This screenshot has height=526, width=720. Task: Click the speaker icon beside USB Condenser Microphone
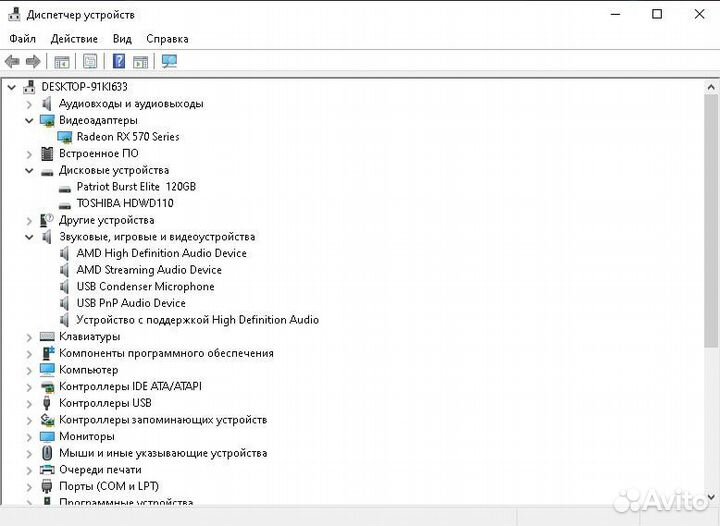pos(65,287)
